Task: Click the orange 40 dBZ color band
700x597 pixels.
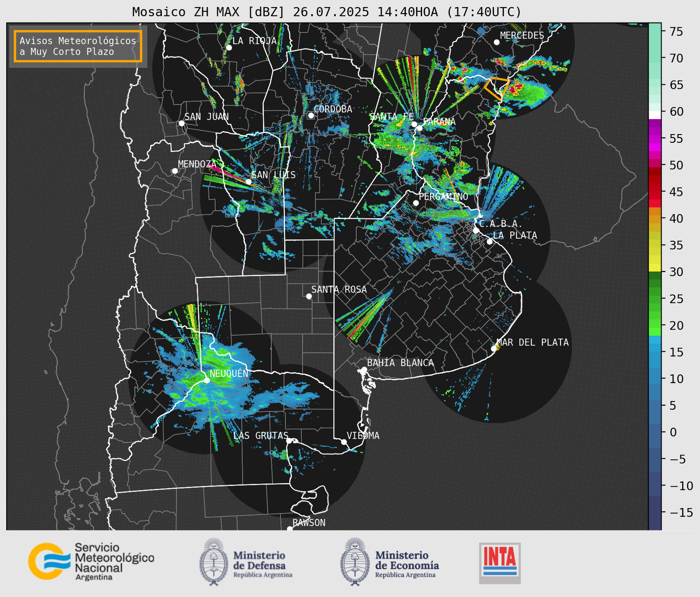Action: (655, 219)
